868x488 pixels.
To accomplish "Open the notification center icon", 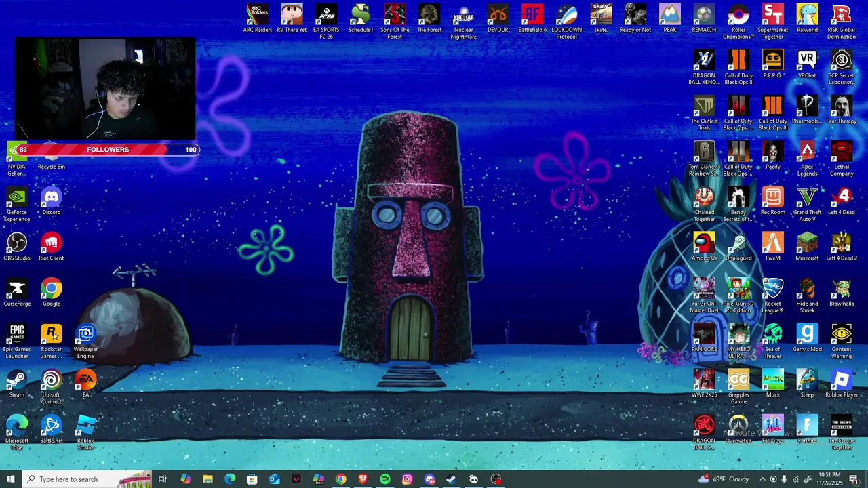I will 854,479.
